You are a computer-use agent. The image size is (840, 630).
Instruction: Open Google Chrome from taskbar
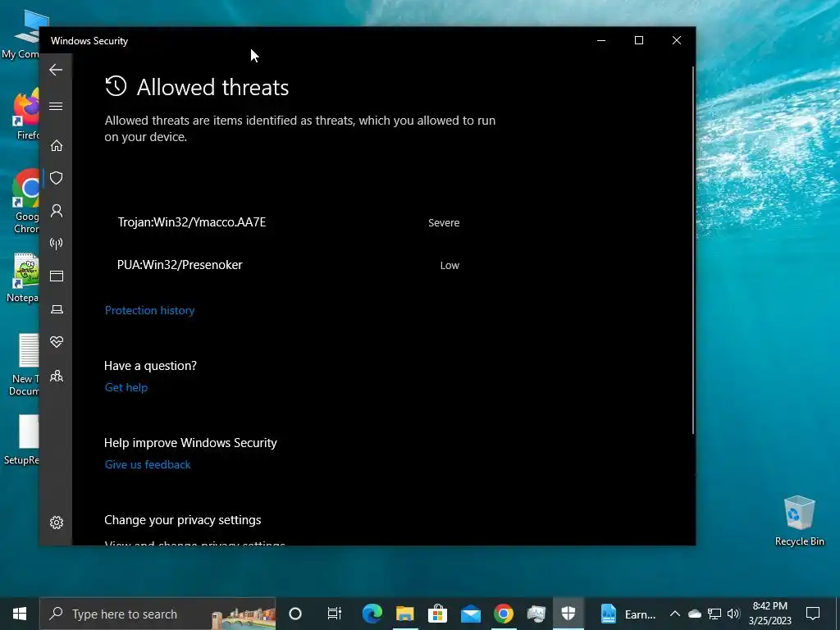tap(503, 614)
